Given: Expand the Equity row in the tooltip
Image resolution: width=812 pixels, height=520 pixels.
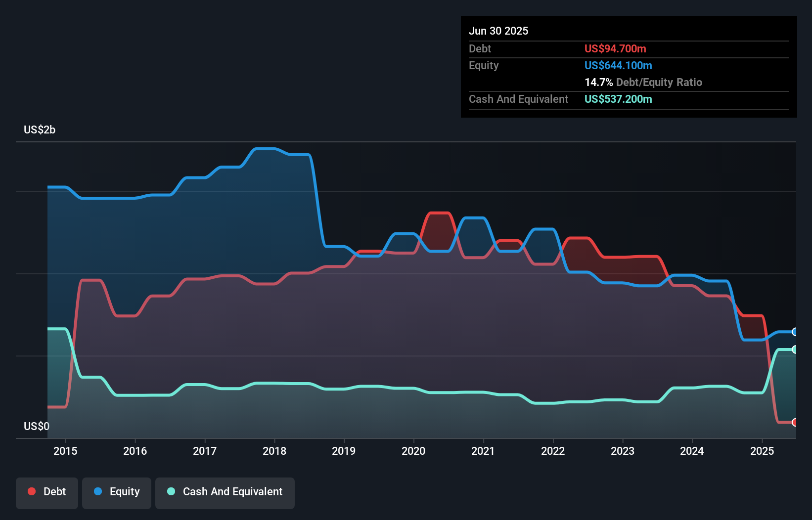Looking at the screenshot, I should [484, 65].
